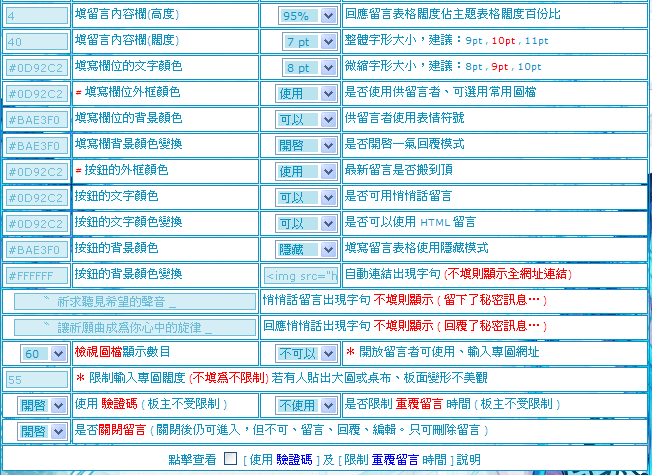Tick the checkbox next to 點擊查看

click(230, 459)
